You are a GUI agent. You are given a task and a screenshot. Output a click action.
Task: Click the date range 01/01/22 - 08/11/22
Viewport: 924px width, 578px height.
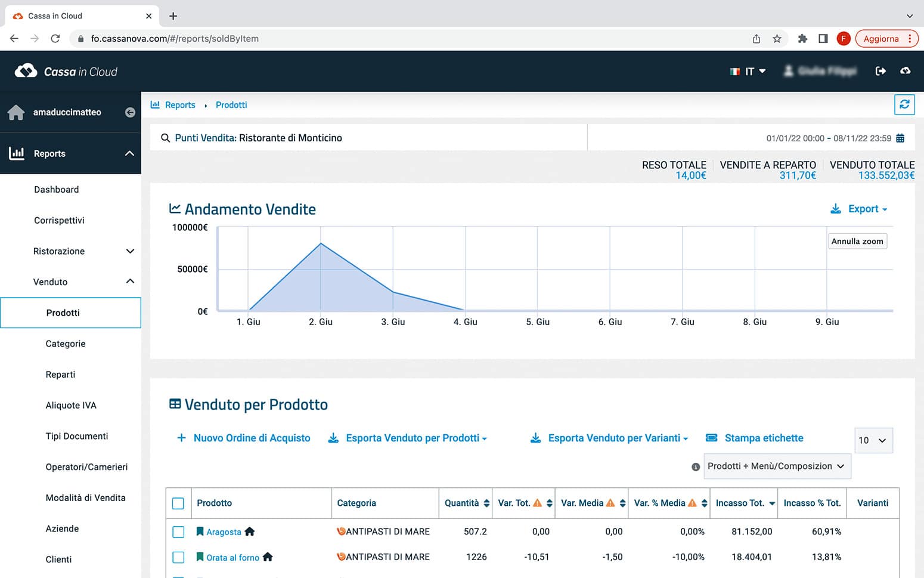coord(829,138)
